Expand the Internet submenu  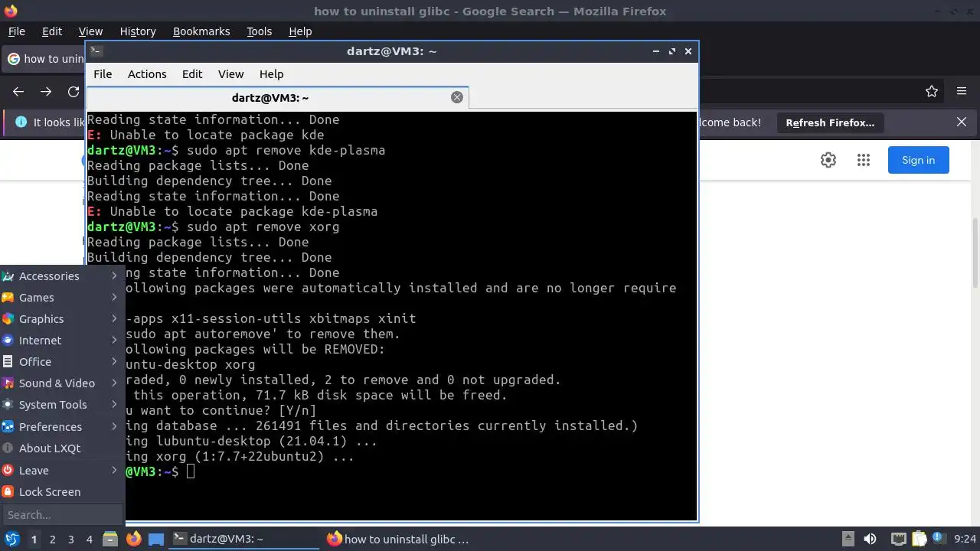(x=61, y=341)
